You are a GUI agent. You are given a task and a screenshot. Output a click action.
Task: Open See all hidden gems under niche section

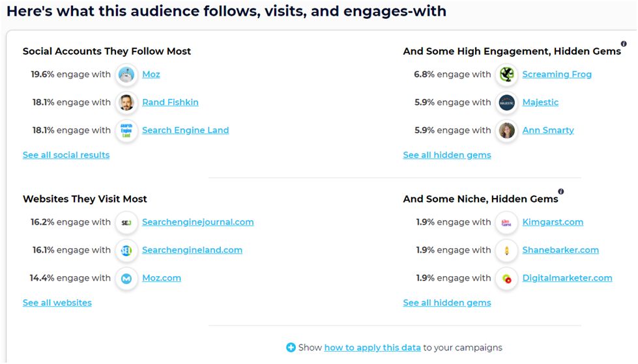point(447,303)
